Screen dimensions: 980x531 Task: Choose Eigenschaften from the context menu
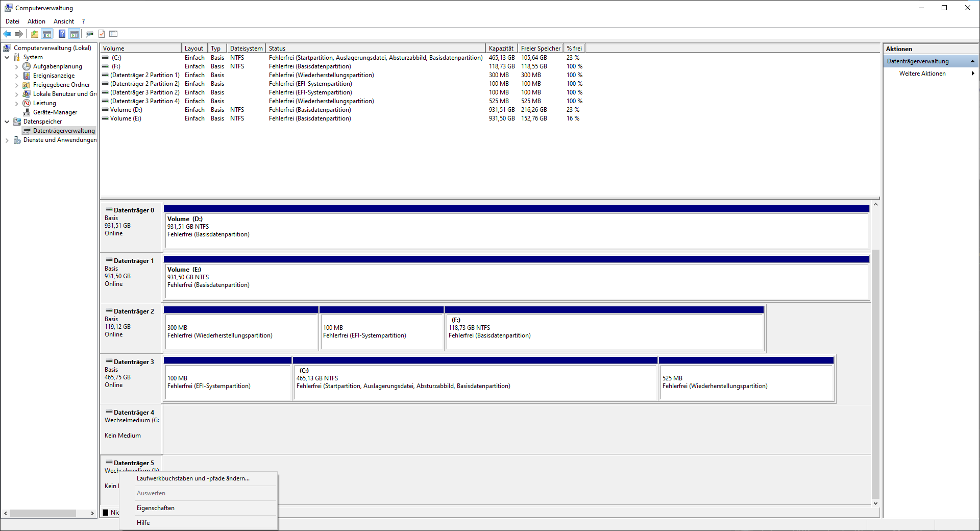click(x=199, y=508)
